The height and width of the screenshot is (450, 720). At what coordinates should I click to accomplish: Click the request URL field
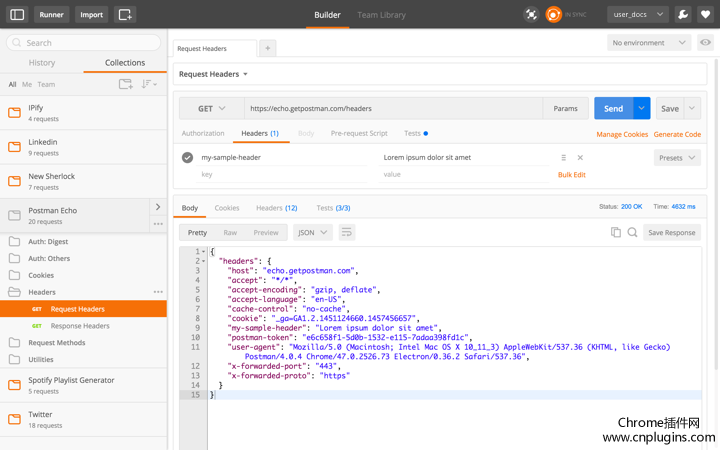[x=394, y=109]
